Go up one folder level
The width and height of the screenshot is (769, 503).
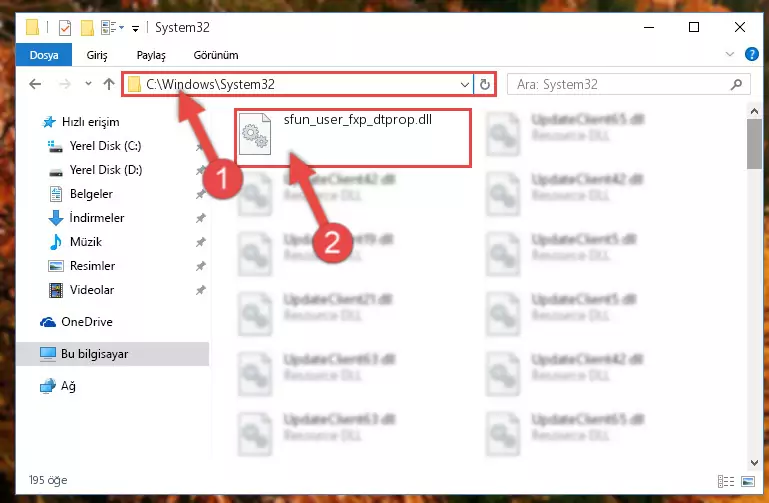click(x=109, y=84)
